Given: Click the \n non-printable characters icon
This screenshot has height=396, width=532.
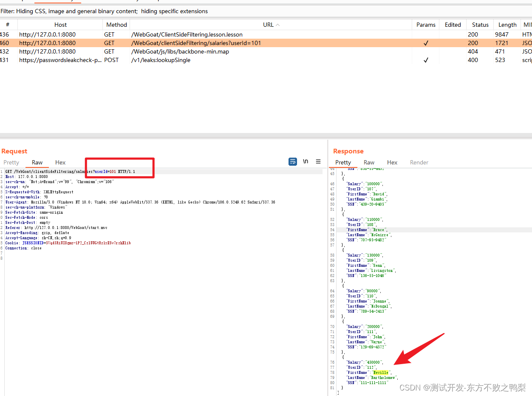Looking at the screenshot, I should (306, 161).
